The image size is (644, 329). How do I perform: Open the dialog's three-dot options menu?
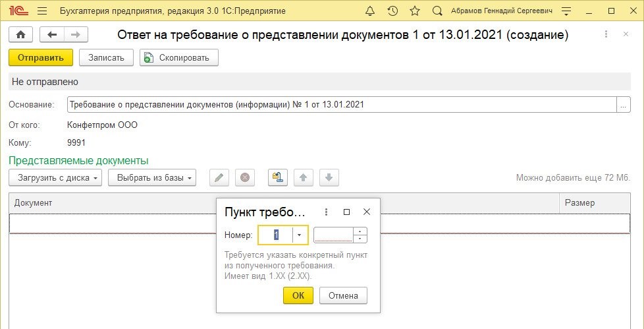click(327, 212)
